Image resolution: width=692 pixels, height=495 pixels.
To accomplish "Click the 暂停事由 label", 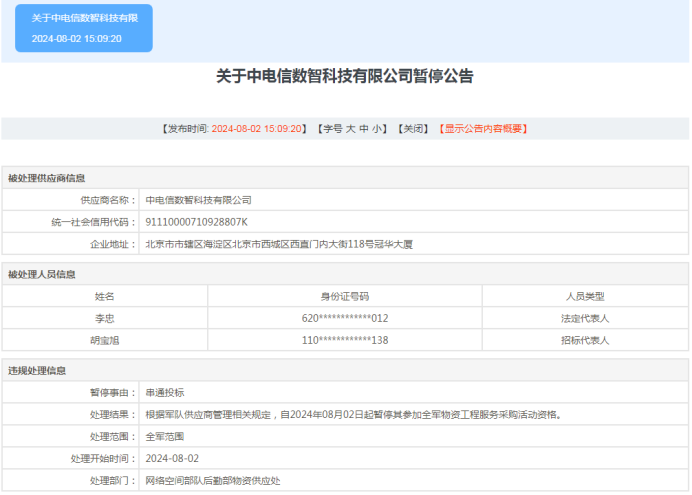I will 113,392.
